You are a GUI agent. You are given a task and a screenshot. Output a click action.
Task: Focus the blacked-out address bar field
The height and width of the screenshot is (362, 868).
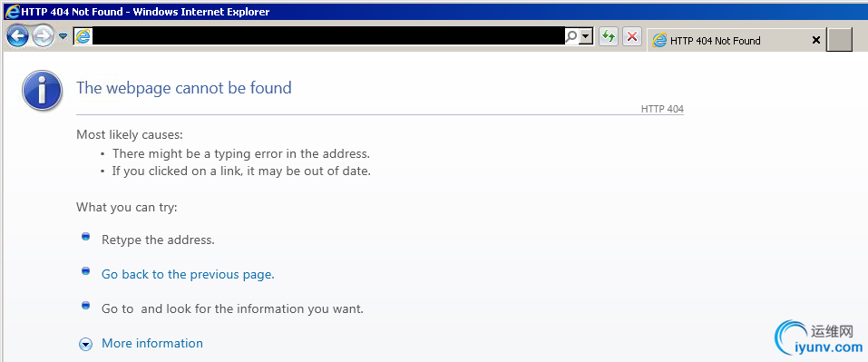(x=328, y=36)
